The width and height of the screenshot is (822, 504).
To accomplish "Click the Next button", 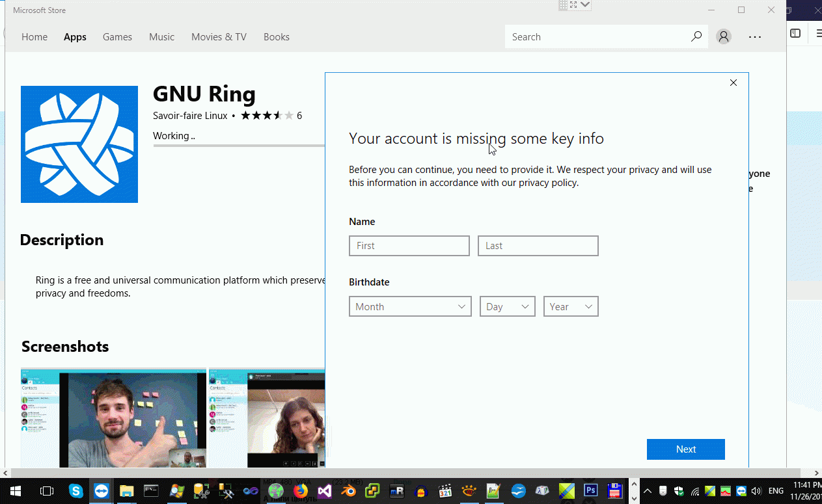I will pyautogui.click(x=686, y=449).
